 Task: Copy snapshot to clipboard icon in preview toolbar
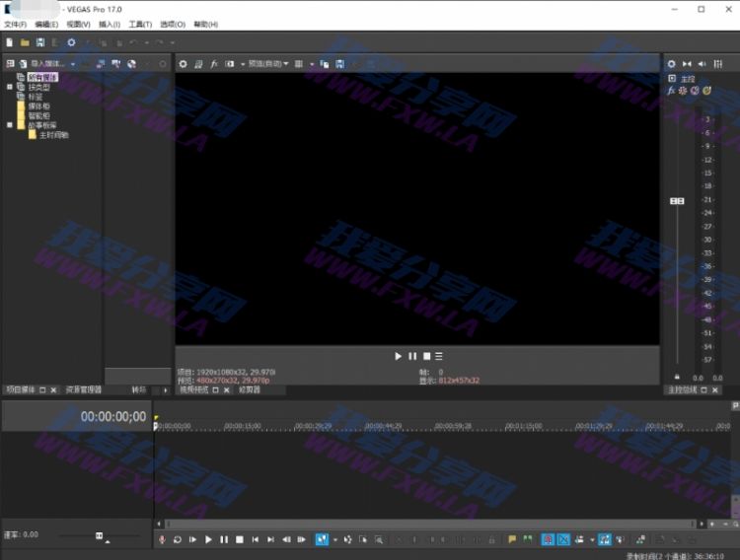325,64
